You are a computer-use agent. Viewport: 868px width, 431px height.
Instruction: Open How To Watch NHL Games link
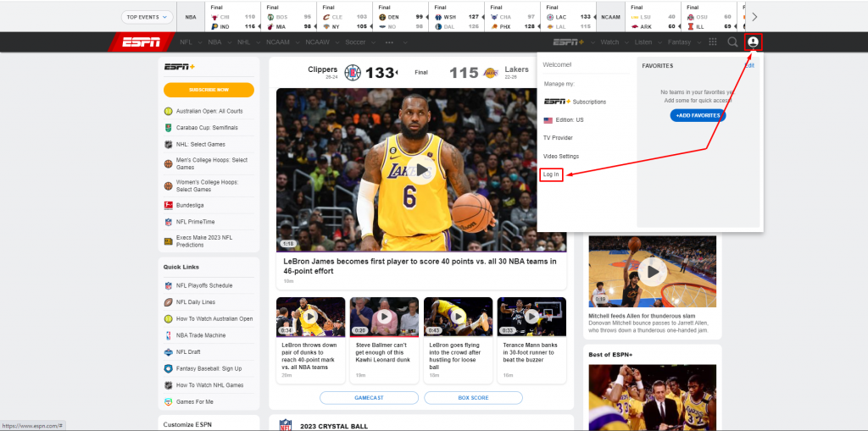pos(209,385)
